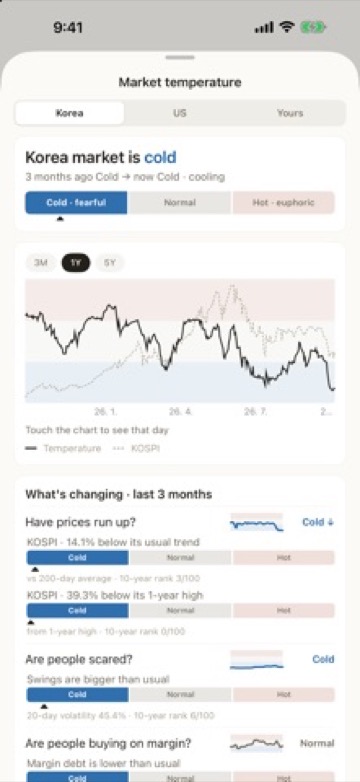Tap the margin buying sparkline
Viewport: 360px width, 782px height.
pos(256,744)
